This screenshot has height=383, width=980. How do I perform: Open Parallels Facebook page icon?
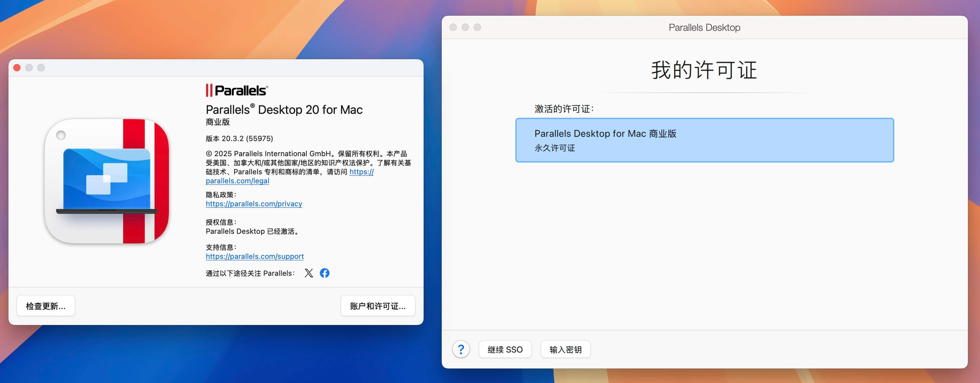point(325,273)
